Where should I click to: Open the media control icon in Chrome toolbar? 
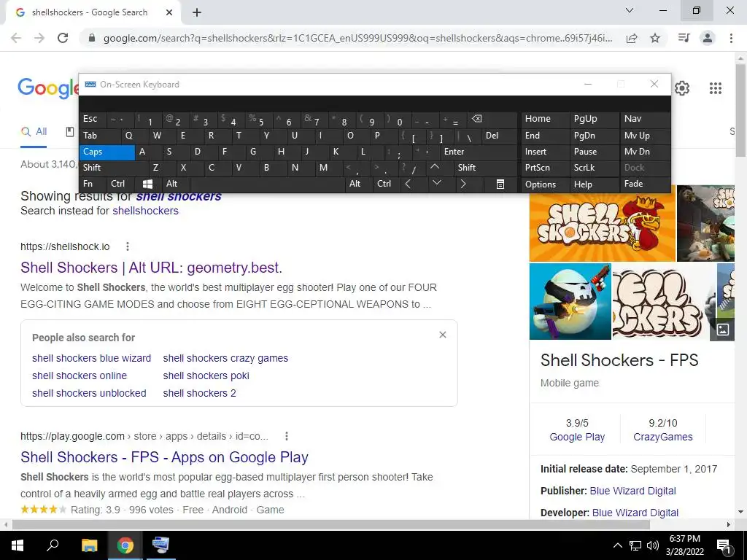click(x=684, y=38)
